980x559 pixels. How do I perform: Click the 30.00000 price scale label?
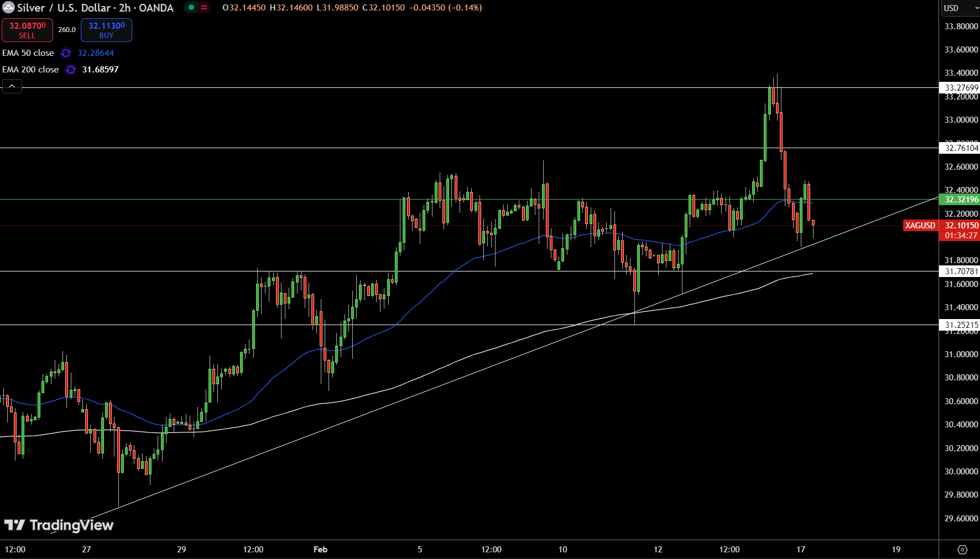[x=961, y=471]
